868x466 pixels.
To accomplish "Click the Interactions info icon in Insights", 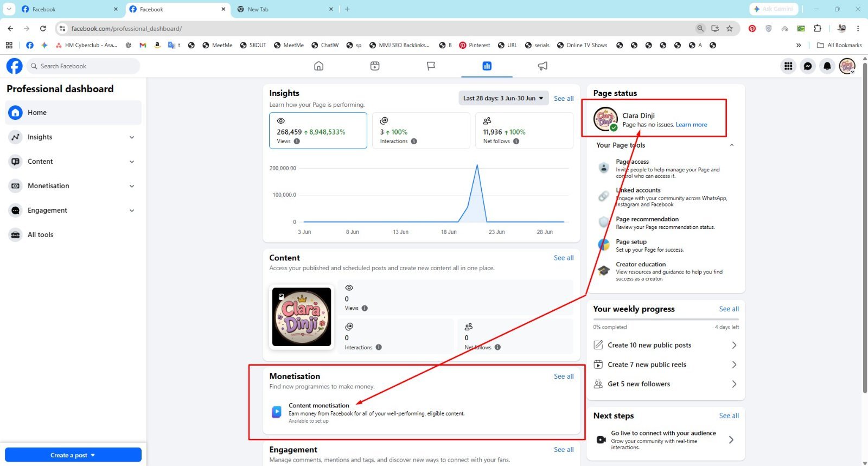I will 414,141.
